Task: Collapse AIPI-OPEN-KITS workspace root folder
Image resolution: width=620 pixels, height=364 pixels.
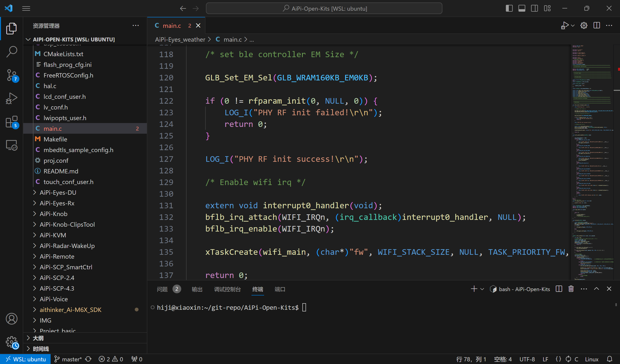Action: [x=85, y=39]
